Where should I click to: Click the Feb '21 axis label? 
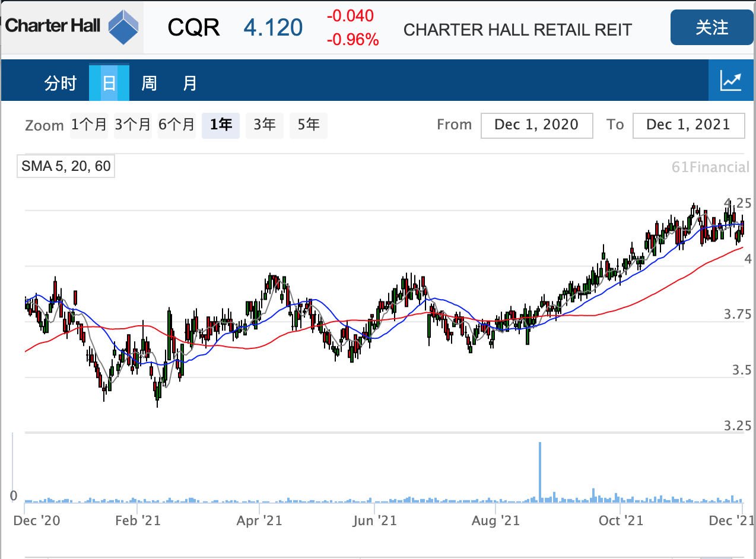pyautogui.click(x=137, y=521)
